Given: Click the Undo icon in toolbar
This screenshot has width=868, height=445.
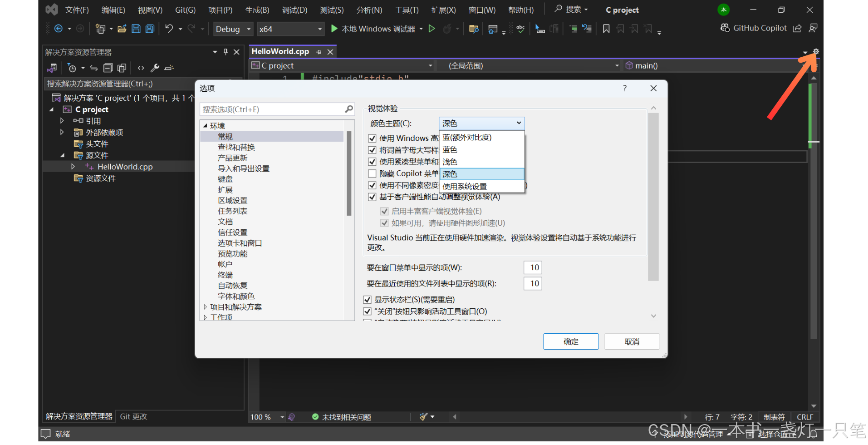Looking at the screenshot, I should point(169,29).
